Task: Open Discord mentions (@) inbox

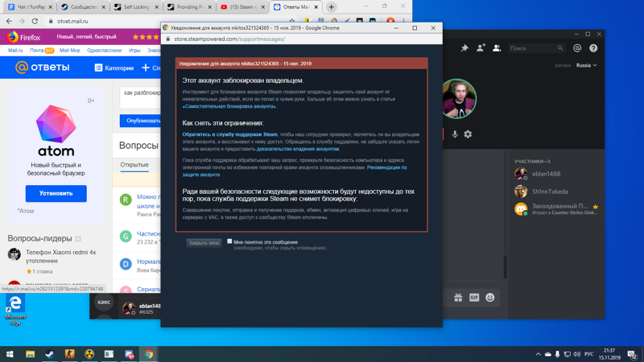Action: tap(577, 48)
